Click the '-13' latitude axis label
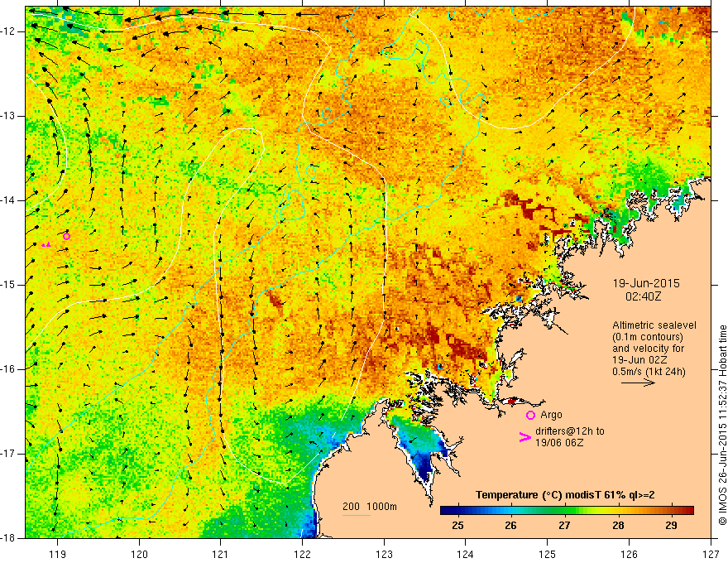 [9, 116]
